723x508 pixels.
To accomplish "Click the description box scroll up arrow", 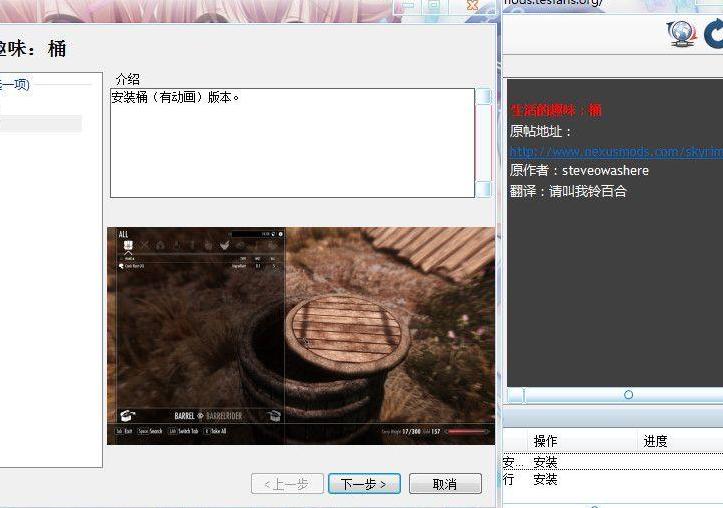I will coord(484,96).
